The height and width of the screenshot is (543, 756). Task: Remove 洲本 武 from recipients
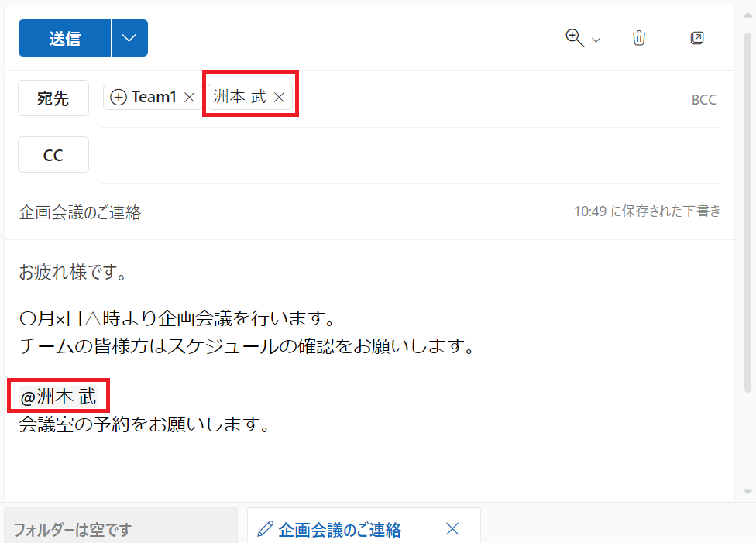coord(279,98)
